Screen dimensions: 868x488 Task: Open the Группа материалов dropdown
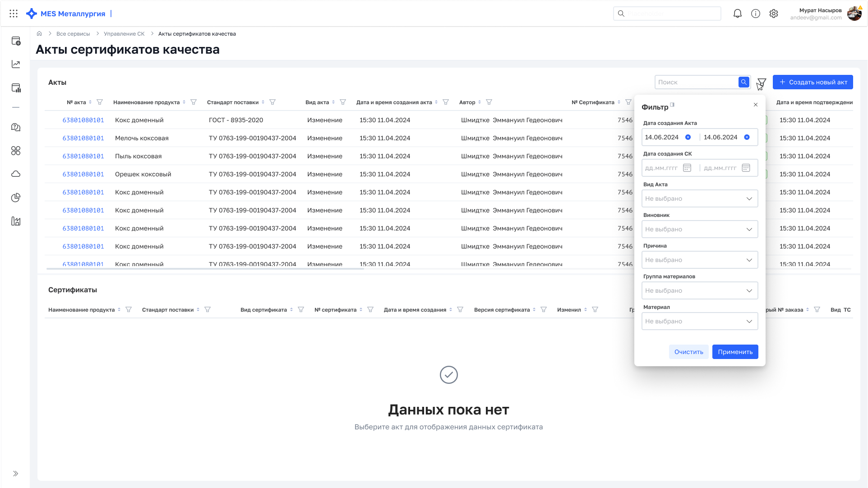[700, 290]
